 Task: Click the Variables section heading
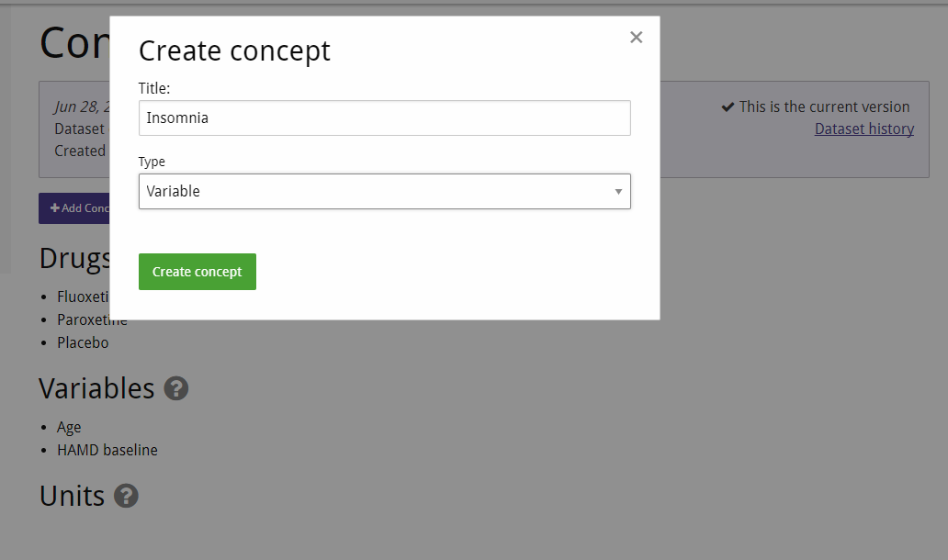[x=96, y=388]
